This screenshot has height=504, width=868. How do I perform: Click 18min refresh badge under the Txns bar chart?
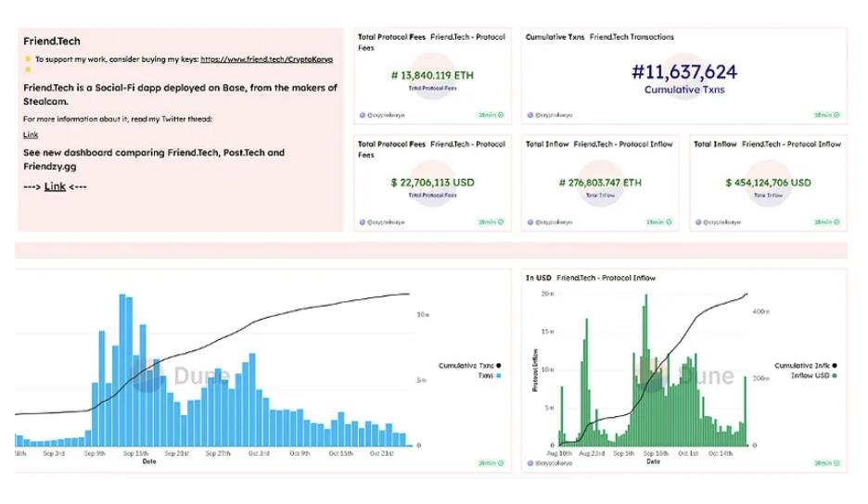491,462
